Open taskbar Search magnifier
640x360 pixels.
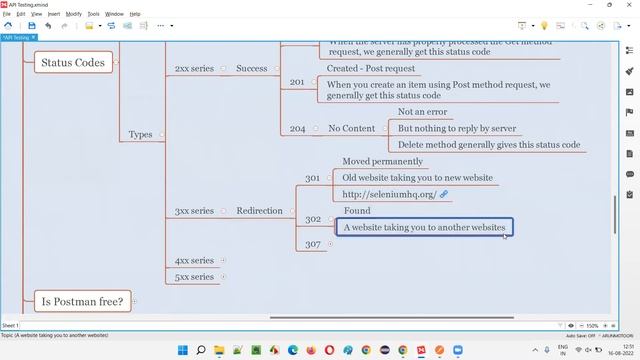[201, 350]
